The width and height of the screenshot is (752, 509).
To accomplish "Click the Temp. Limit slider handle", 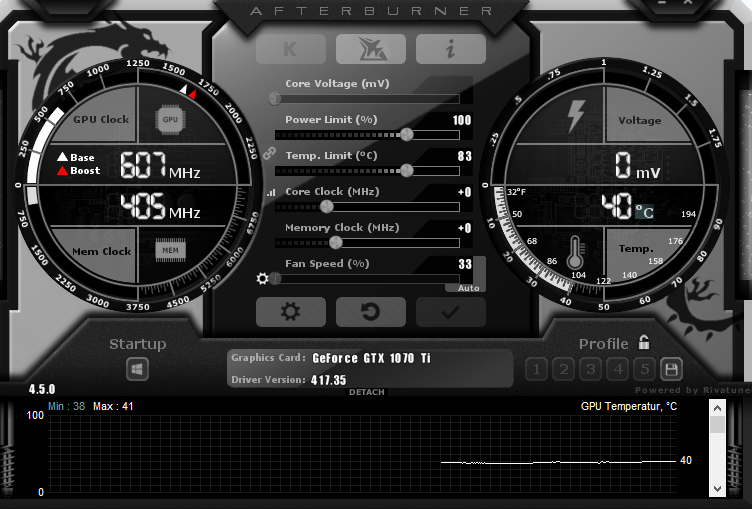I will [407, 170].
